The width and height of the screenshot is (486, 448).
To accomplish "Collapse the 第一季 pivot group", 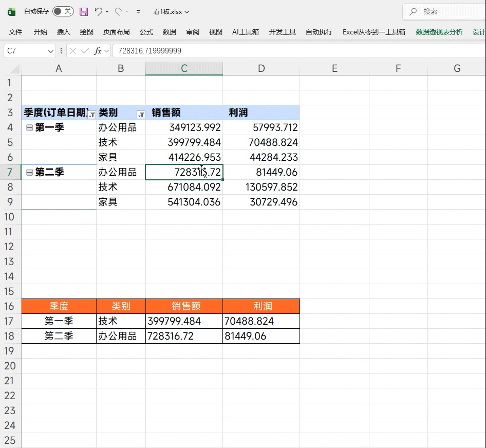I will (29, 128).
